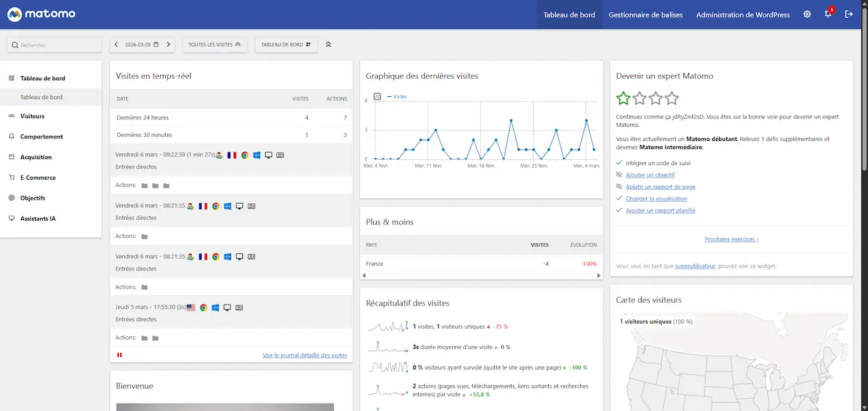Open the notifications bell icon
Viewport: 868px width, 411px height.
827,14
